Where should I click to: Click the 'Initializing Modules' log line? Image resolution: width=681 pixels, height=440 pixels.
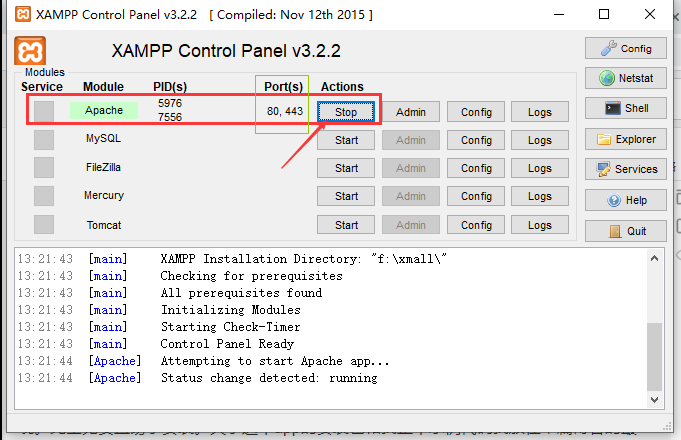(x=231, y=310)
